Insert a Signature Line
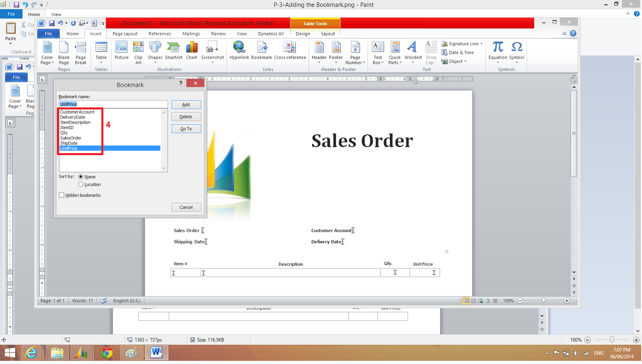This screenshot has width=642, height=364. point(462,44)
